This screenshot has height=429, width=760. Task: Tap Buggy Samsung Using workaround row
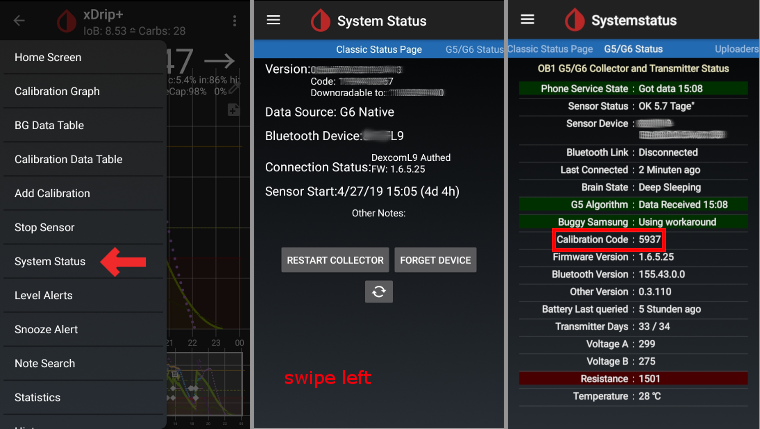click(x=633, y=222)
